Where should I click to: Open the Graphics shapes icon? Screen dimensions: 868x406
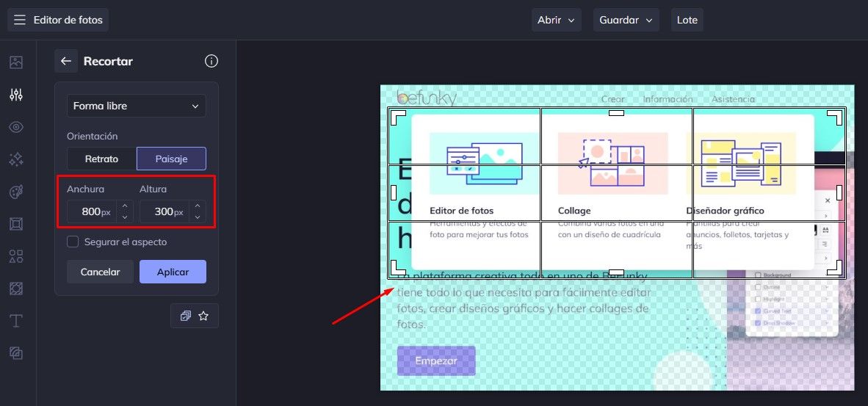[x=16, y=256]
